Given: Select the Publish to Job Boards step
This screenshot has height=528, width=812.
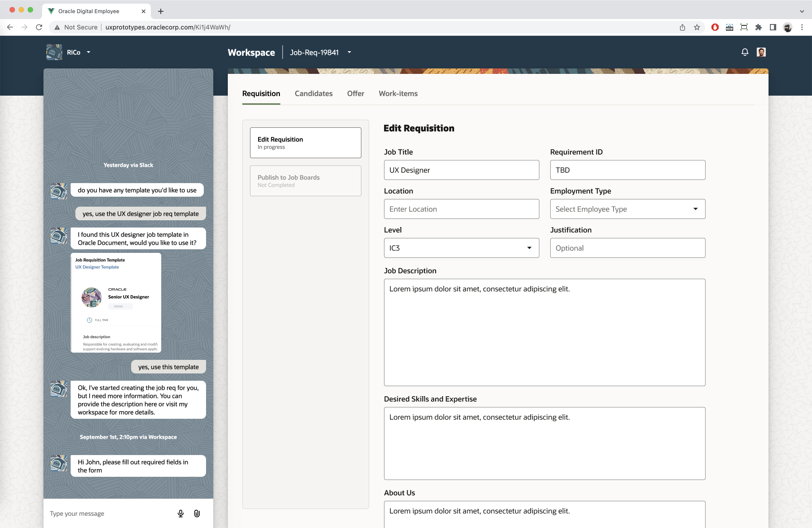Looking at the screenshot, I should [x=305, y=181].
